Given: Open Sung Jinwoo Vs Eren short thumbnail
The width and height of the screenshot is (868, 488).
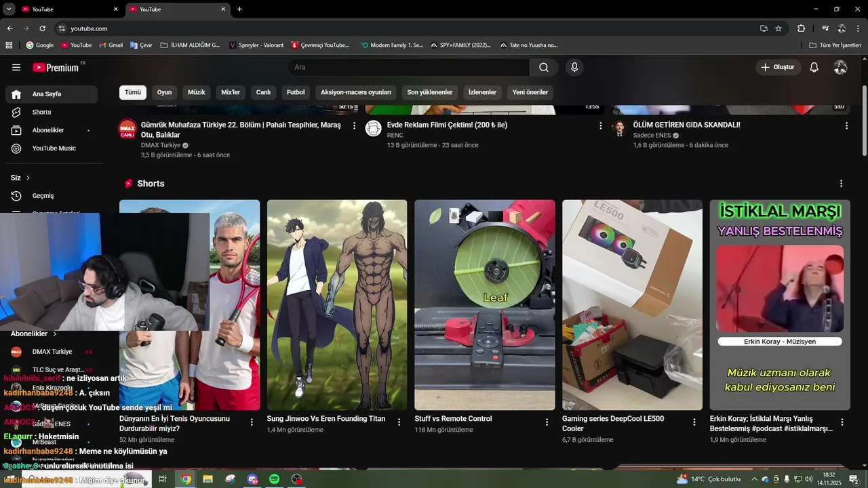Looking at the screenshot, I should click(x=337, y=305).
